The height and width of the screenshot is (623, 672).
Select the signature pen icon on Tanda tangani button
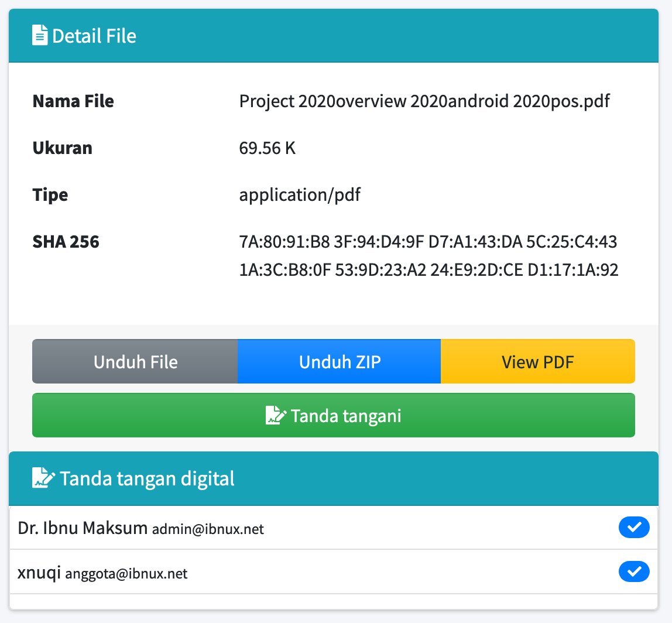[x=276, y=416]
